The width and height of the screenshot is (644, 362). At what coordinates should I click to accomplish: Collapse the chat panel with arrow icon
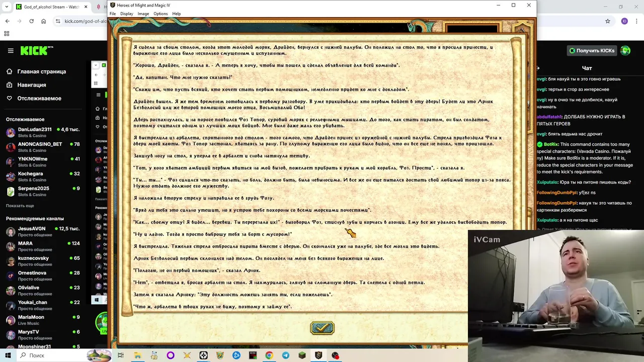coord(538,68)
